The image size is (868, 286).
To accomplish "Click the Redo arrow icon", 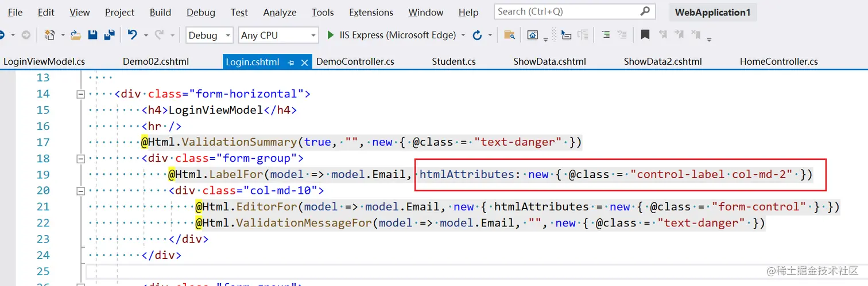I will coord(160,35).
